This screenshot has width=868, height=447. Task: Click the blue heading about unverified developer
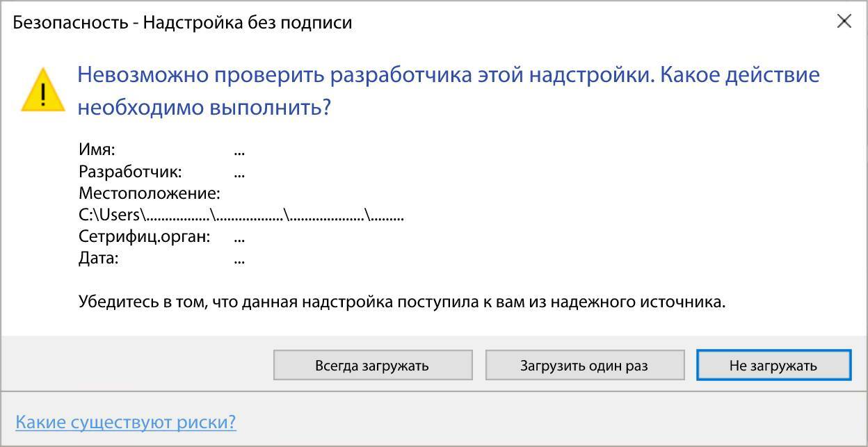tap(448, 74)
